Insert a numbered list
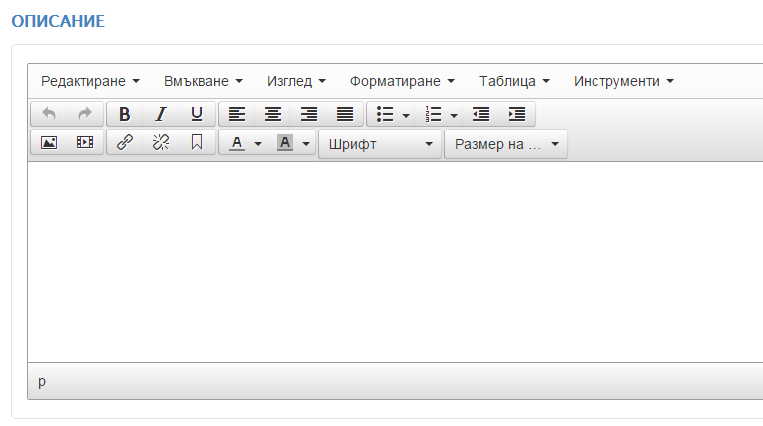 coord(433,114)
